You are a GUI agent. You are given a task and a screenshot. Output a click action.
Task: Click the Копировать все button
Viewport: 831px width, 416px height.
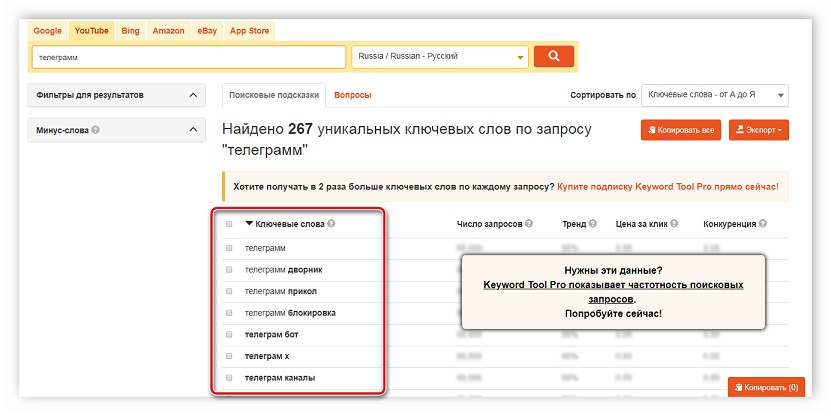point(681,130)
